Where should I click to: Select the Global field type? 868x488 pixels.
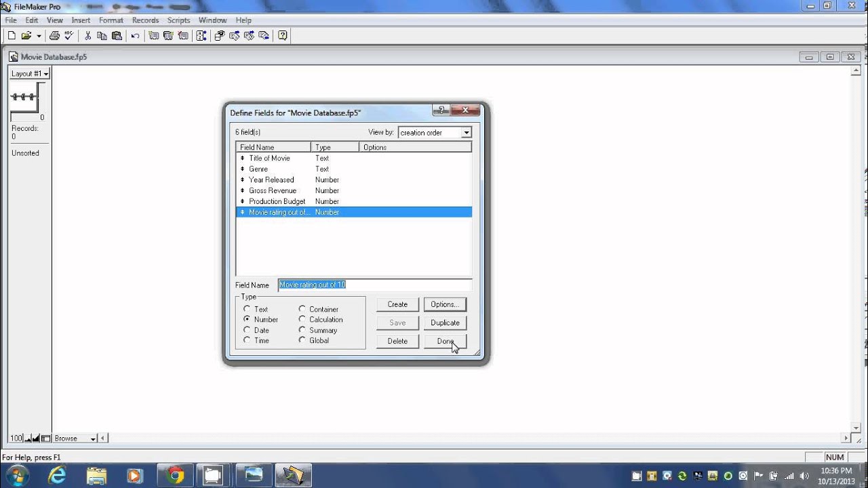[x=314, y=340]
